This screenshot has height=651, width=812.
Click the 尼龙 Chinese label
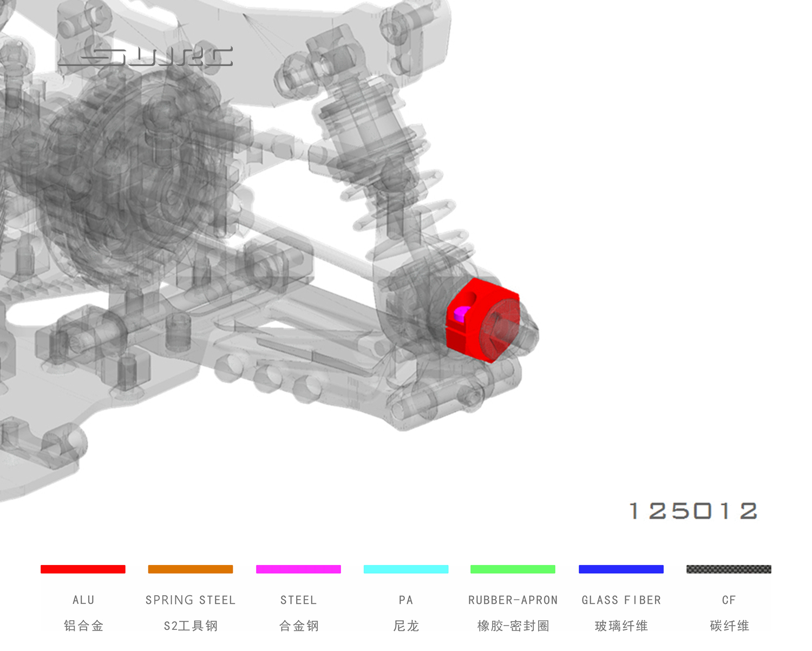point(406,626)
